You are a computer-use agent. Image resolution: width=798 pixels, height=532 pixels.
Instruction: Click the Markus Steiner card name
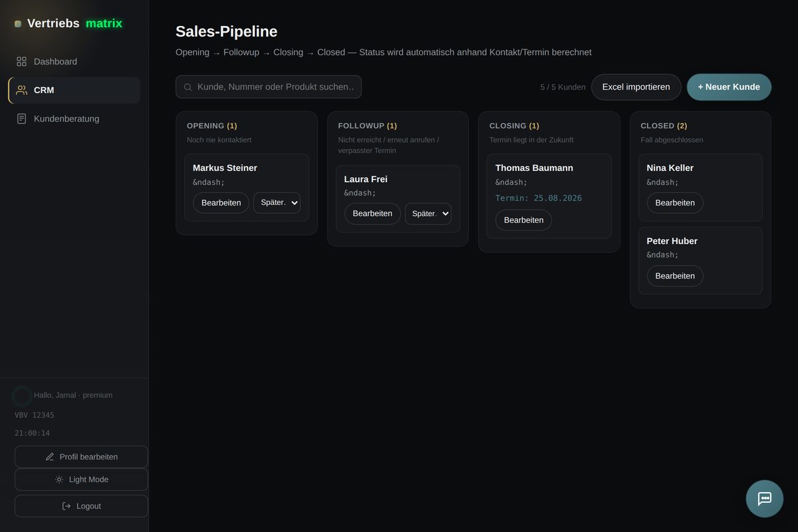click(x=225, y=168)
